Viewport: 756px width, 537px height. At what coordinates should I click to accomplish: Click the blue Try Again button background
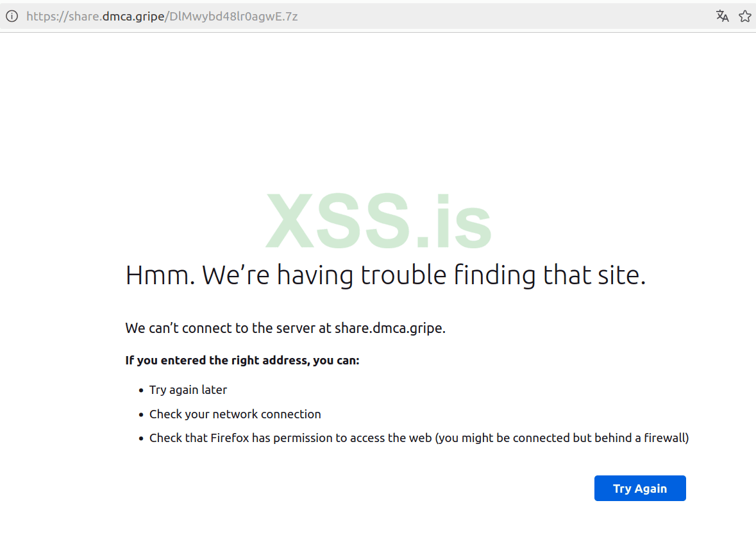click(x=639, y=488)
